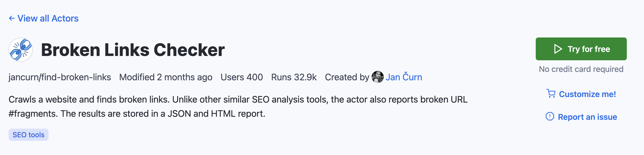Click the Users 400 statistic

pyautogui.click(x=242, y=77)
